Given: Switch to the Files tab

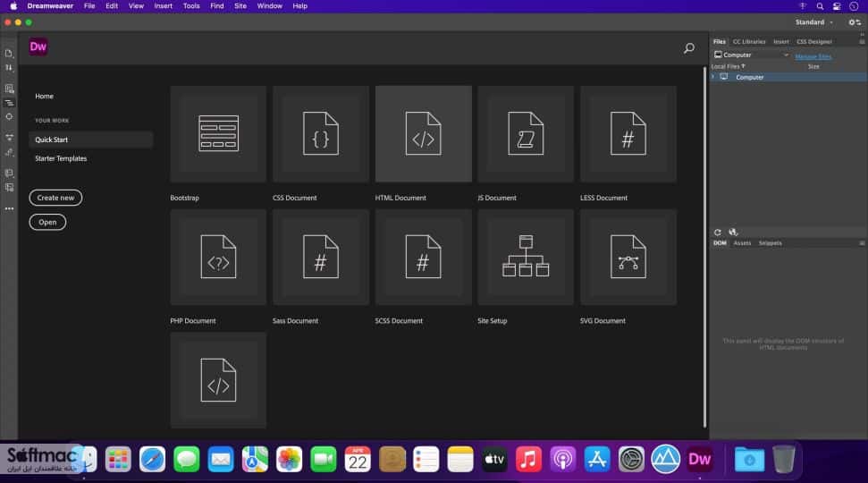Looking at the screenshot, I should [x=719, y=41].
